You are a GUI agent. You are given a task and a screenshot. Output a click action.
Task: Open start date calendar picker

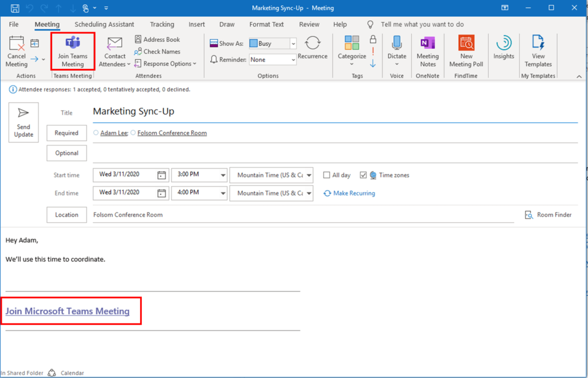coord(161,175)
